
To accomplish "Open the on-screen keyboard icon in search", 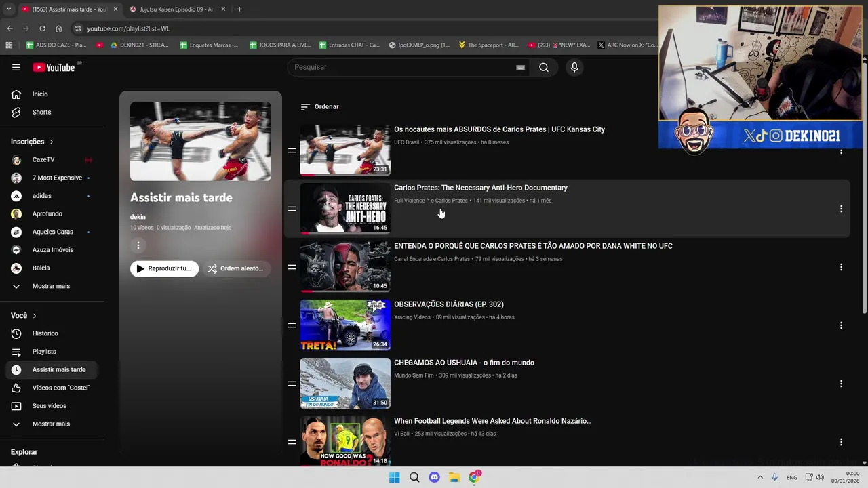I will pos(520,67).
